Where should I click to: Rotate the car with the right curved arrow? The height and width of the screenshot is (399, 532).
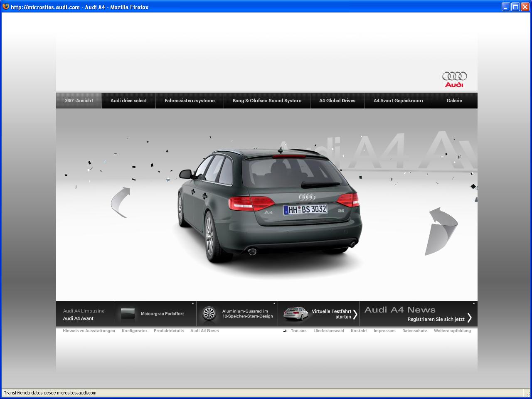[441, 231]
